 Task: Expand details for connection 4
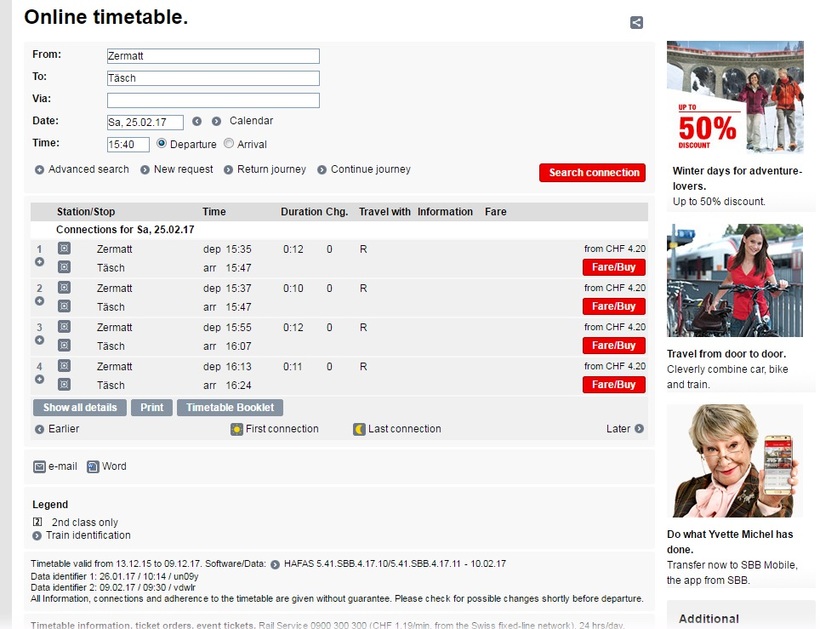(x=40, y=379)
